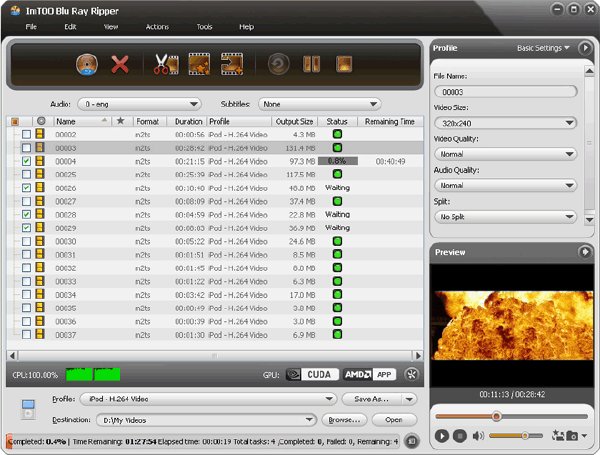
Task: Click the red X remove icon
Action: pyautogui.click(x=120, y=64)
